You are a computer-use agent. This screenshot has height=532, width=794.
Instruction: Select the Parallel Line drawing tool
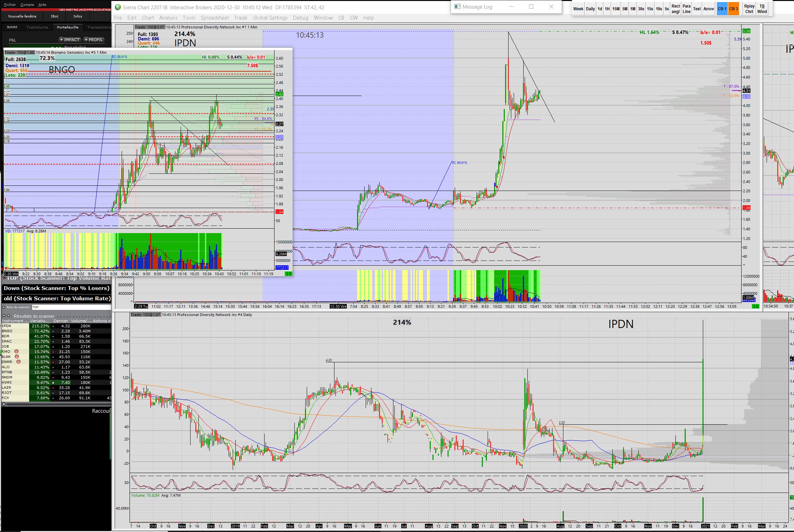click(x=686, y=9)
